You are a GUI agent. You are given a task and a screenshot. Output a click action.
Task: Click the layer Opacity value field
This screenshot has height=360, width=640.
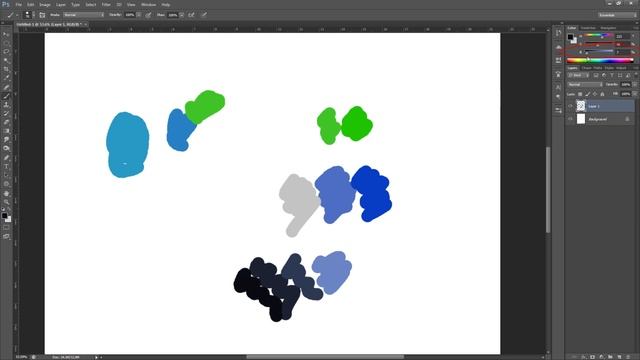click(625, 84)
